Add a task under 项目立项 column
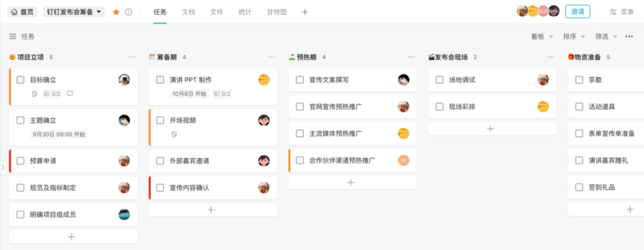The image size is (644, 250). [x=73, y=236]
